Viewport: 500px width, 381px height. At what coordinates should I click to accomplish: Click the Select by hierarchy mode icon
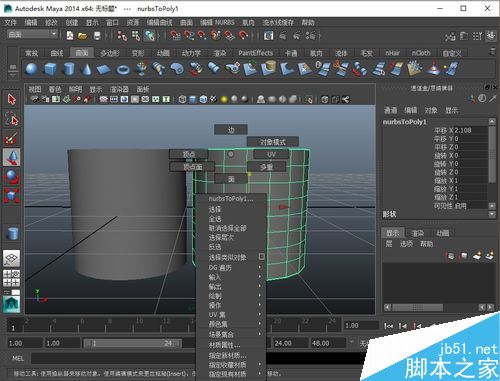tap(122, 36)
